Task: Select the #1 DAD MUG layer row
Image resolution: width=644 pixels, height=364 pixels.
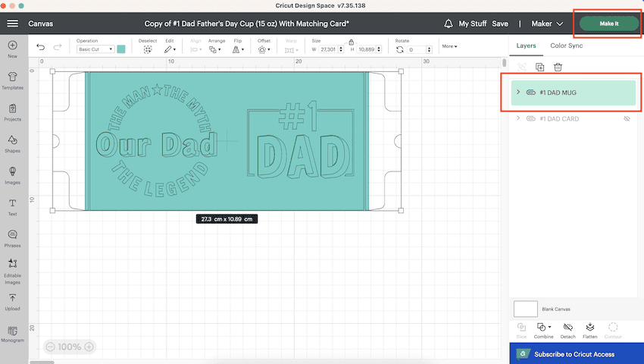Action: coord(574,93)
